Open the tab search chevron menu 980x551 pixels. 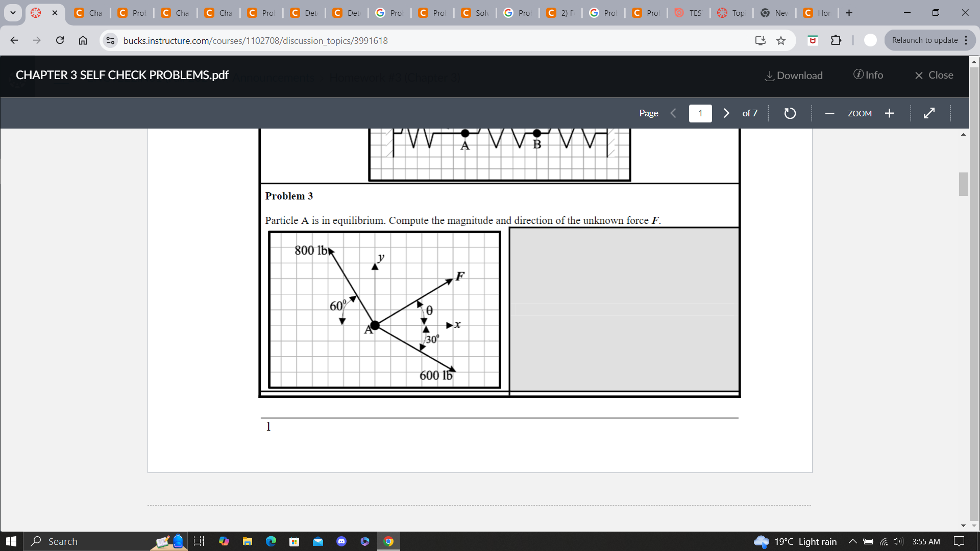click(13, 13)
